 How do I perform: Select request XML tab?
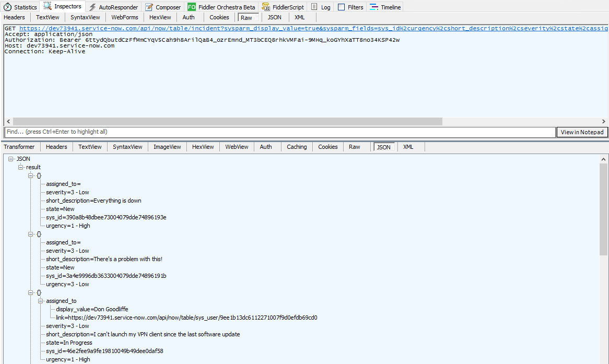[299, 17]
